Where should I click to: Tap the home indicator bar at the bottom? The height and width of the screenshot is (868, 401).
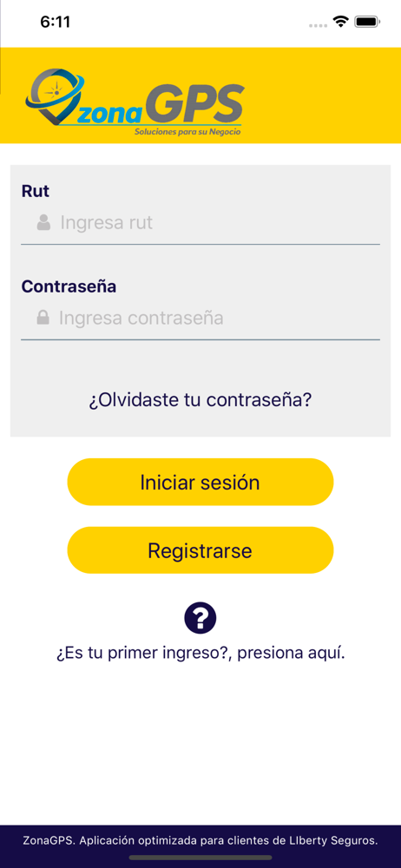pos(200,858)
